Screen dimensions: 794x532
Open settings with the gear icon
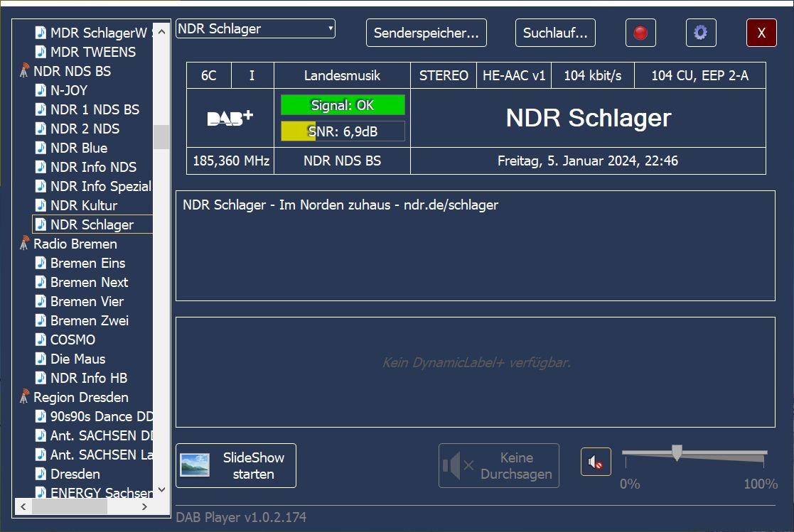[x=701, y=33]
